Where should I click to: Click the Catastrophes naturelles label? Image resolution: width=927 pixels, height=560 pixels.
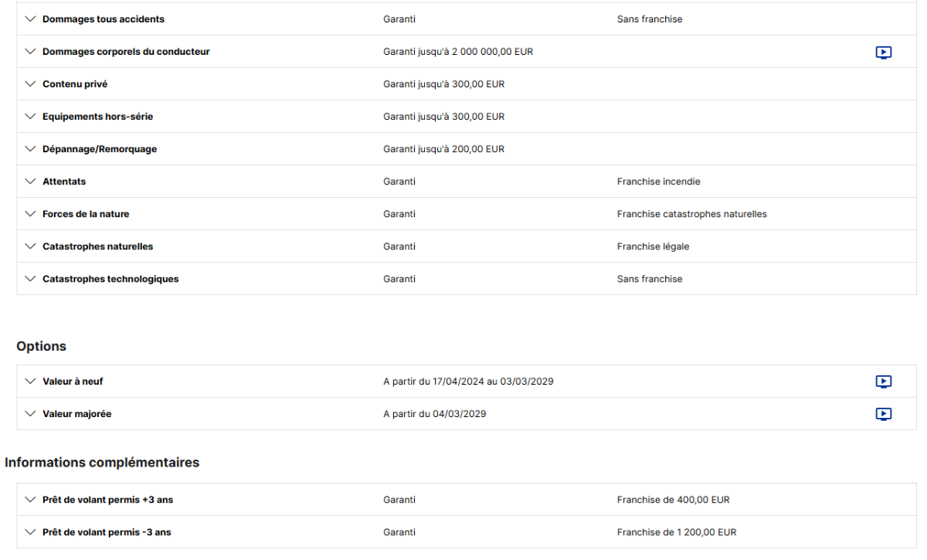(x=97, y=246)
